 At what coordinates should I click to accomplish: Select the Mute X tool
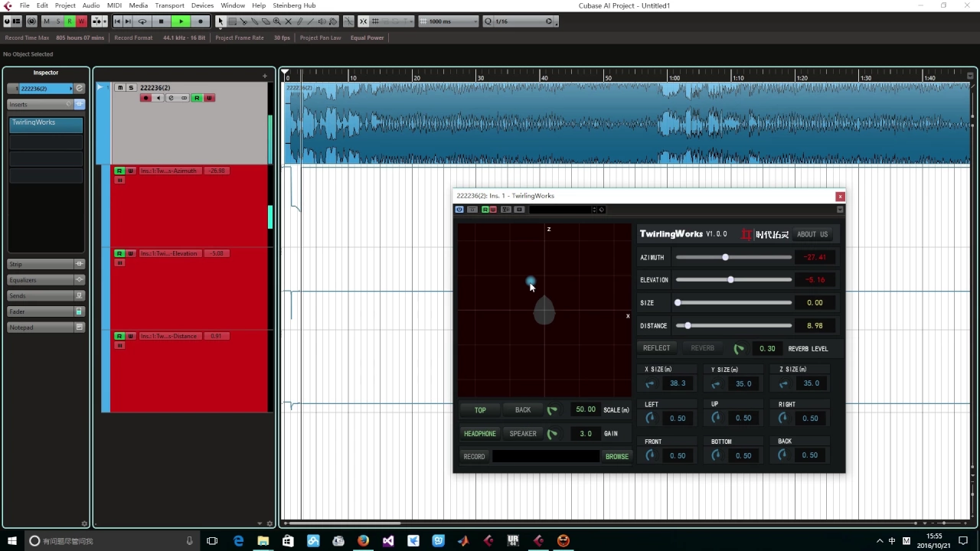tap(288, 21)
